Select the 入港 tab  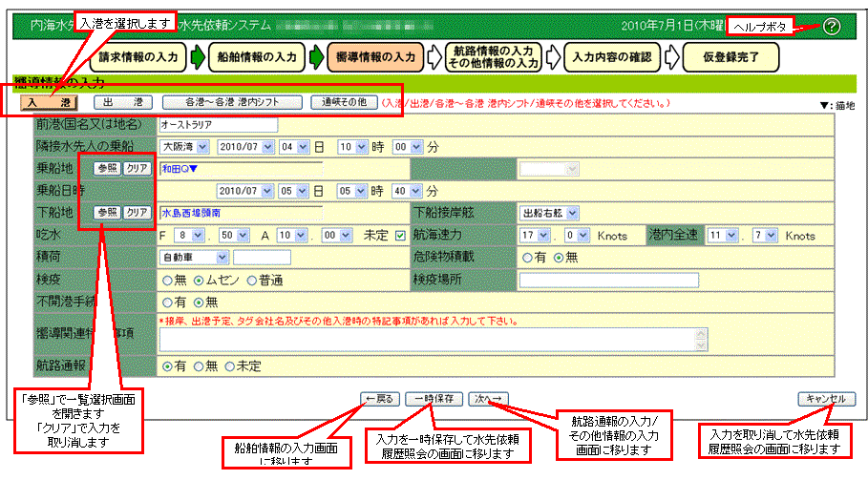48,102
